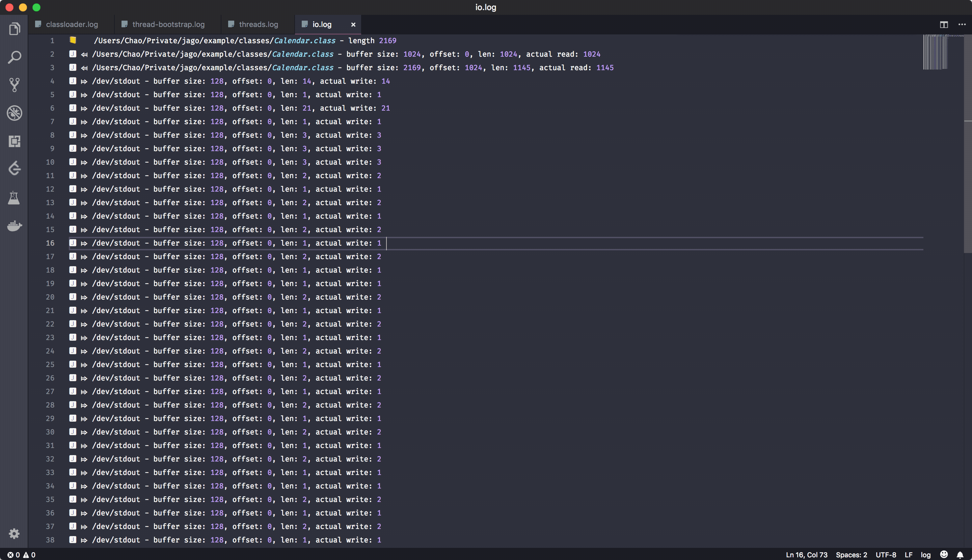Viewport: 972px width, 560px height.
Task: Open the Search view icon
Action: [x=14, y=57]
